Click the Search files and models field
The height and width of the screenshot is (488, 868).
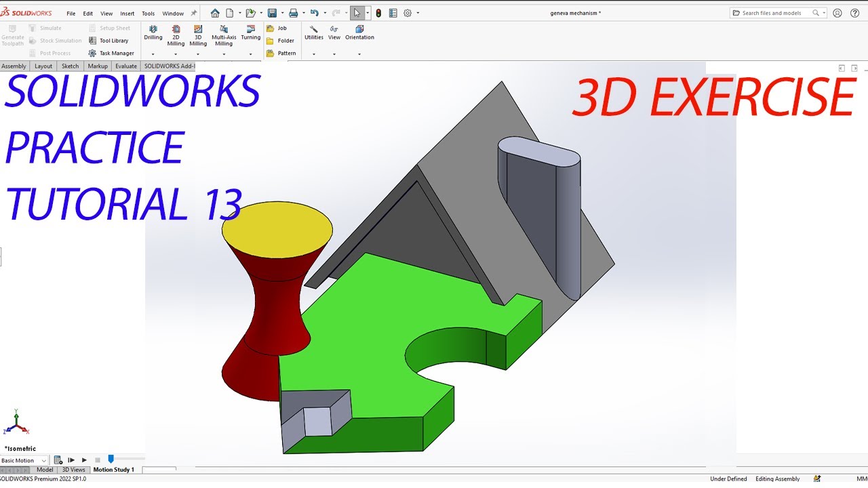pos(778,13)
